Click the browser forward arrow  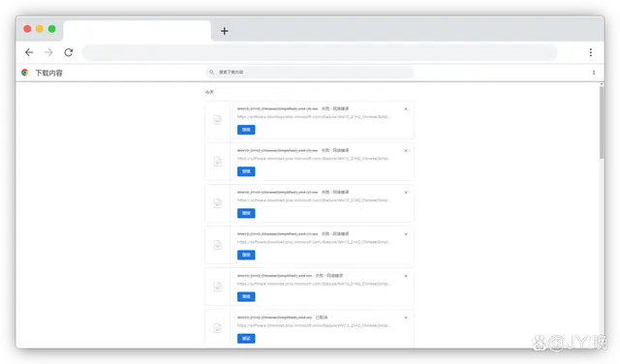click(x=48, y=52)
